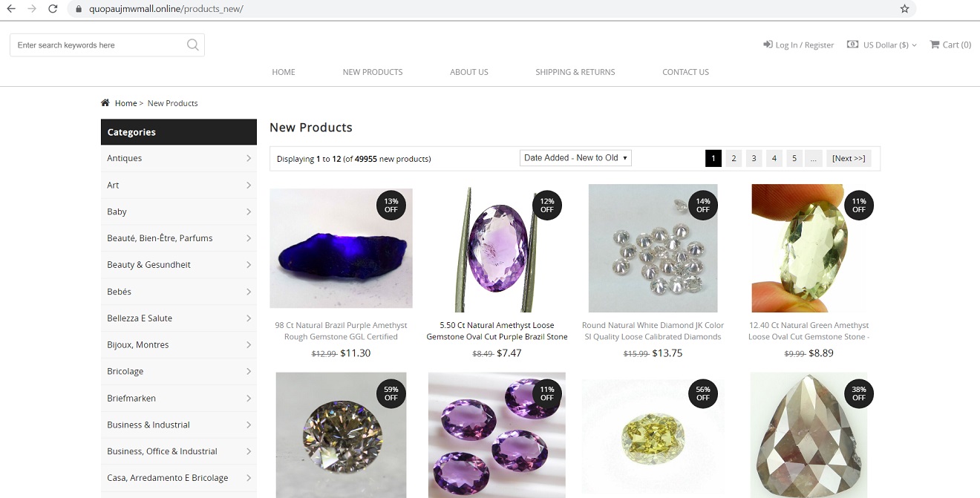Viewport: 980px width, 498px height.
Task: Click the browser back arrow
Action: (11, 9)
